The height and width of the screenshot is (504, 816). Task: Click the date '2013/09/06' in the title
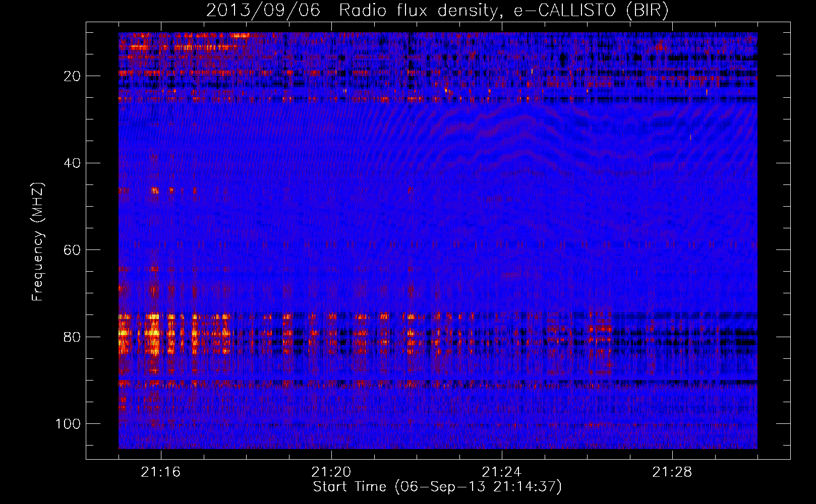pyautogui.click(x=263, y=10)
